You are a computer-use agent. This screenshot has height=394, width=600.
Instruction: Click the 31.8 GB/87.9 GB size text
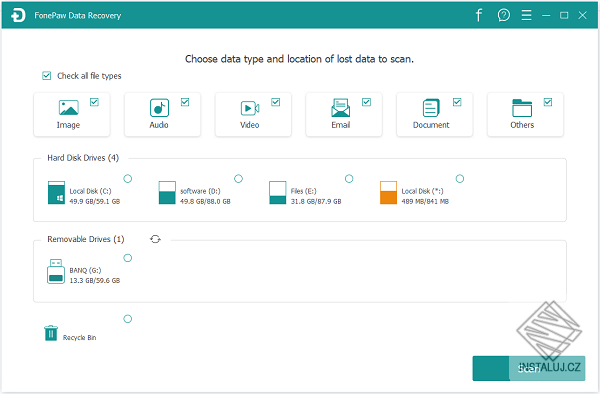[316, 202]
